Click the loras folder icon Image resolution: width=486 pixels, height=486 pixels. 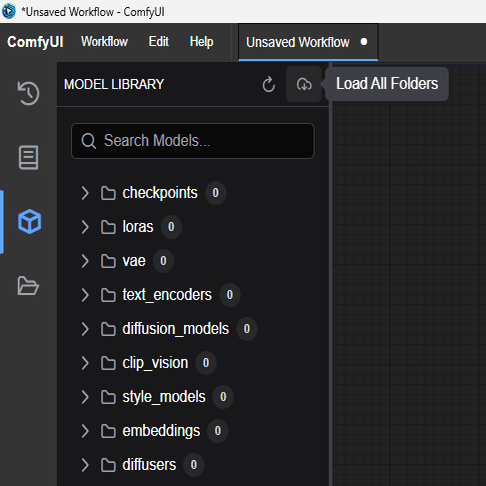click(108, 227)
